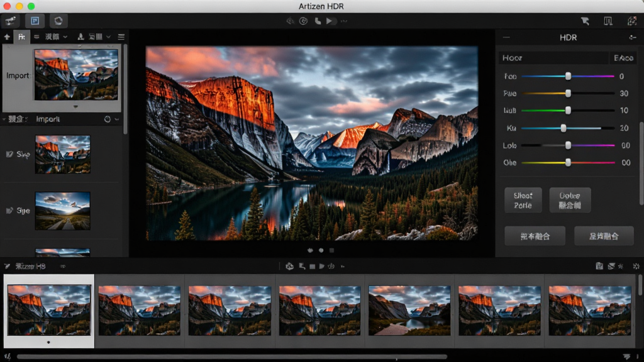
Task: Click the horizontal scrollbar below the filmstrip
Action: (x=232, y=357)
